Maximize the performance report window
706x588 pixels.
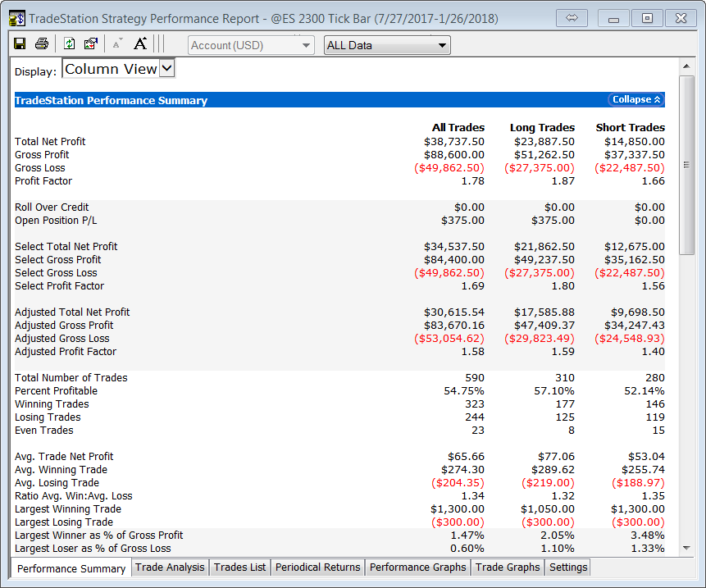coord(647,18)
